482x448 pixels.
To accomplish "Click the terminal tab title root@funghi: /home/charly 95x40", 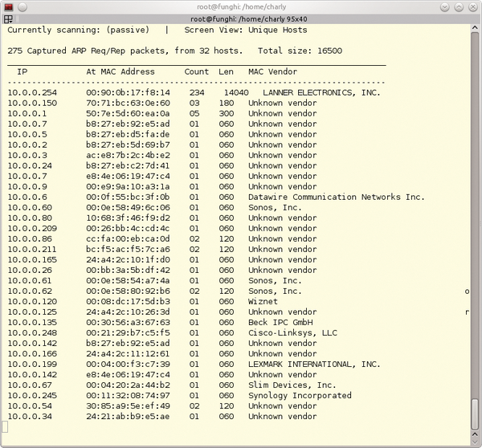I will tap(249, 19).
